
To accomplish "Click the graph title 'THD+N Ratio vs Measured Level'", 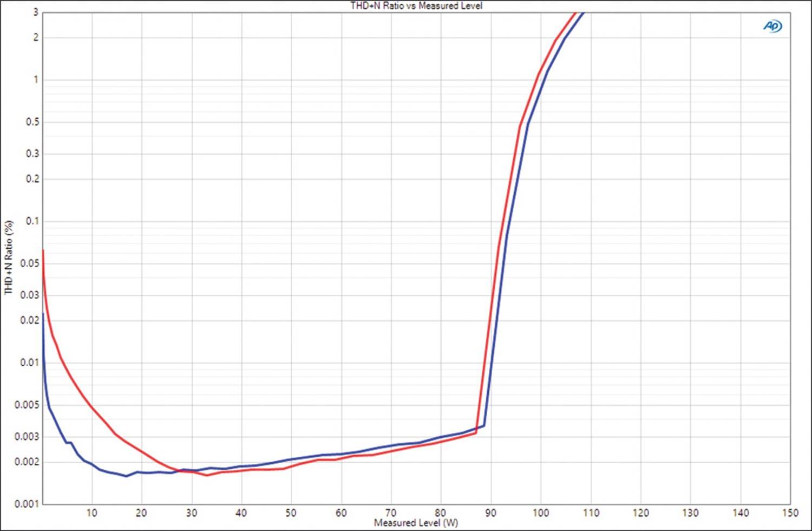I will [416, 5].
